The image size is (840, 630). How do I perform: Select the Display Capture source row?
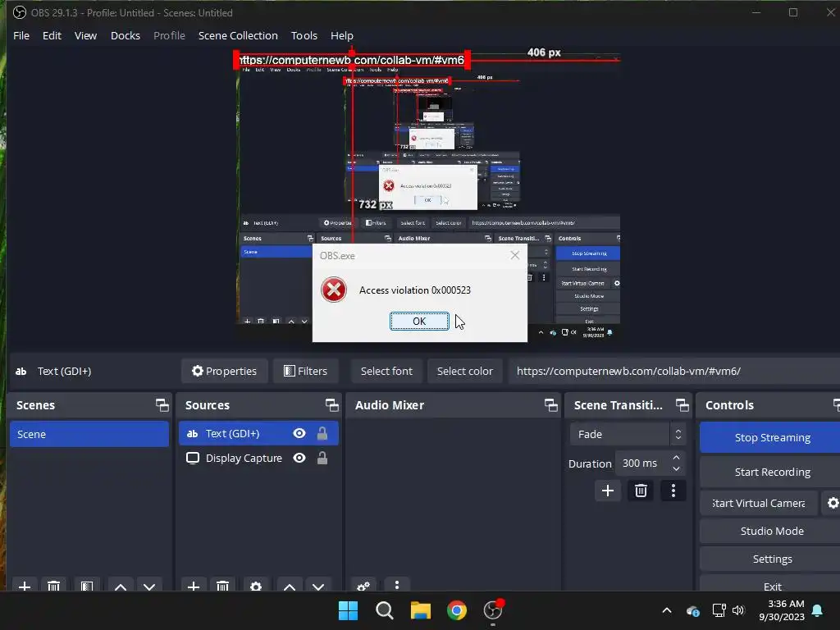pos(258,458)
